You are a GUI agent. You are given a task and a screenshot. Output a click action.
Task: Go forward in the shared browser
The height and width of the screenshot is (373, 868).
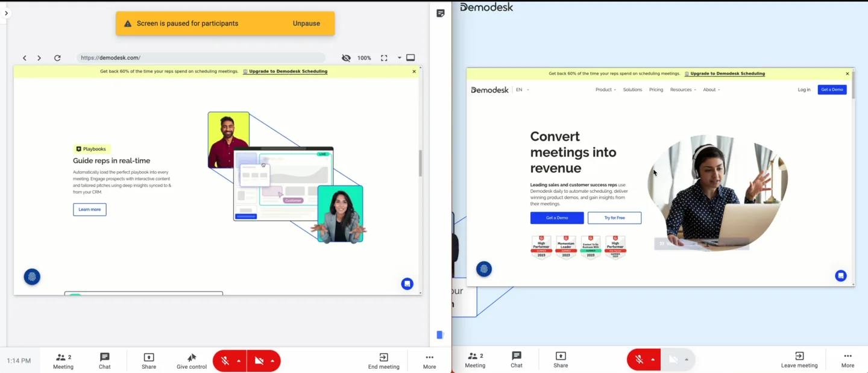(x=39, y=58)
